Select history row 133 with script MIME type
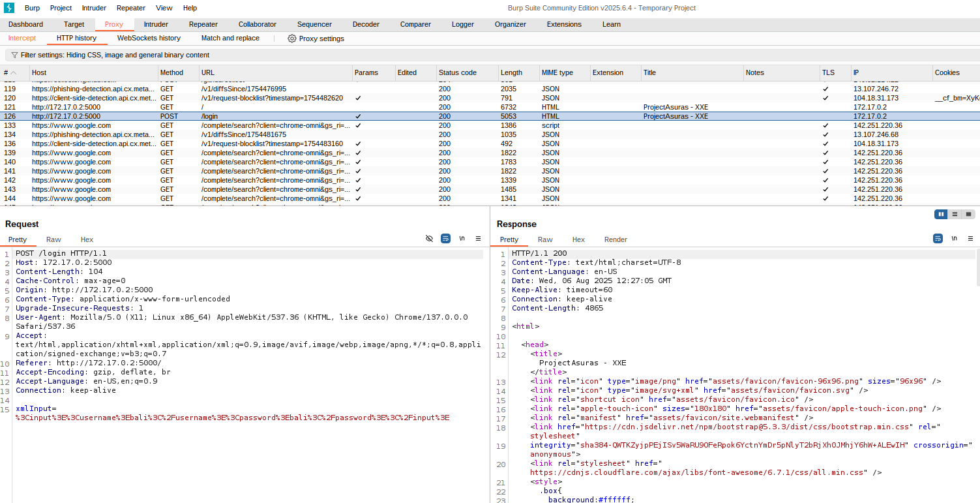Viewport: 980px width, 503px height. click(490, 125)
